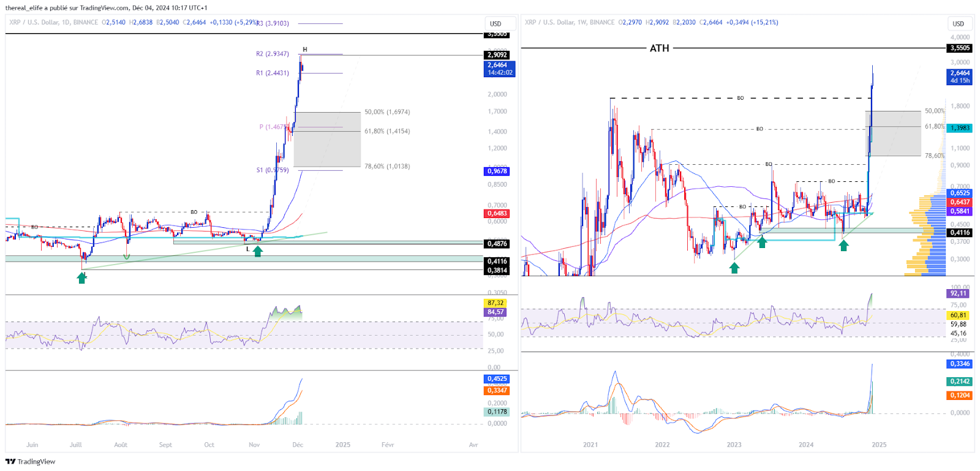Click the green 0,2142 weekly MACD value
This screenshot has width=980, height=471.
(960, 382)
